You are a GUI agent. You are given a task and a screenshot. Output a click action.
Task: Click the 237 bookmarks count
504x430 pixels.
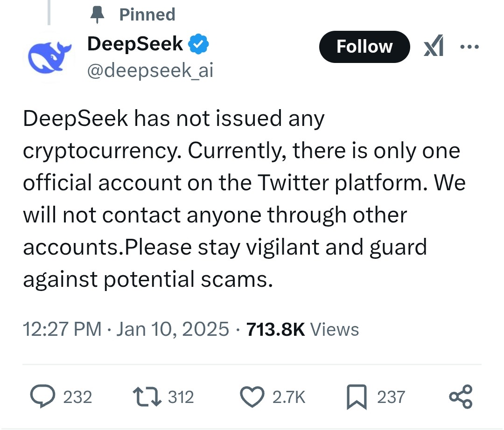coord(391,397)
